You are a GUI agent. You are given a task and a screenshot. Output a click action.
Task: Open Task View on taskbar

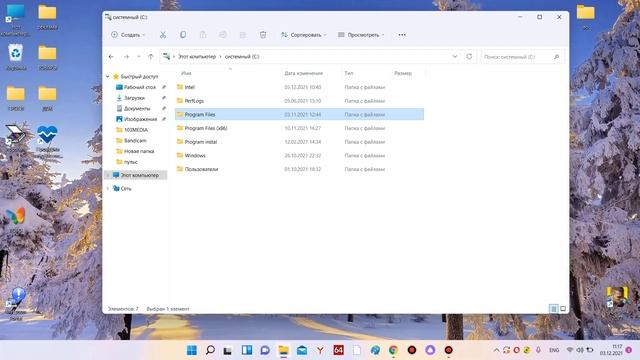tap(228, 350)
